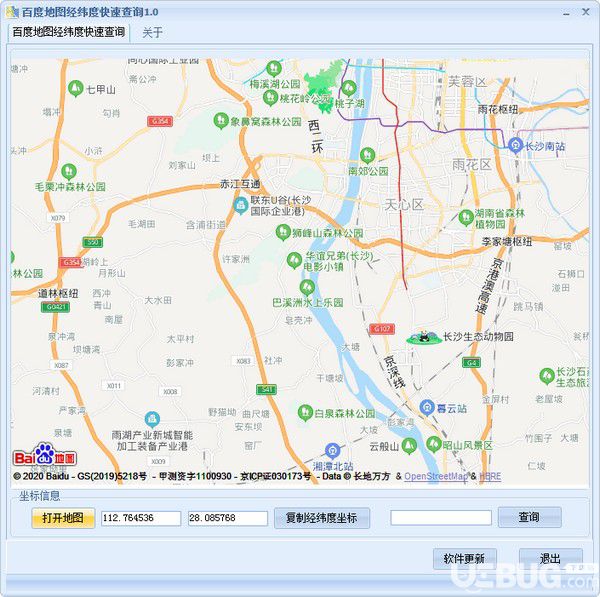The width and height of the screenshot is (600, 597).
Task: Click the 白泉森林公园 marker icon
Action: pyautogui.click(x=305, y=413)
